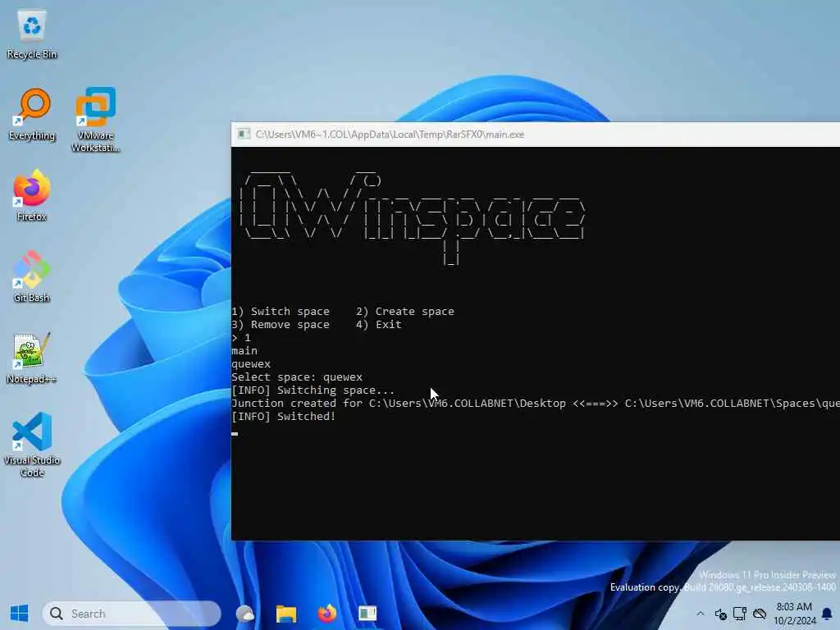Click the 'main' space name in console
Screen dimensions: 840x630
244,351
